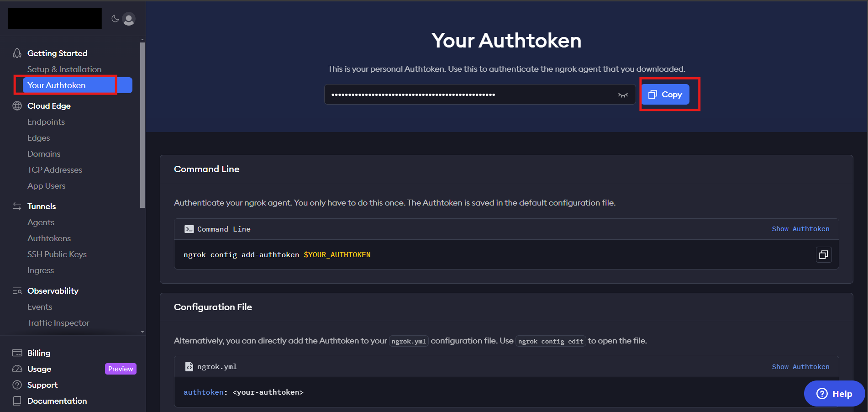Screen dimensions: 868x412
Task: Open Edges page
Action: coord(39,137)
